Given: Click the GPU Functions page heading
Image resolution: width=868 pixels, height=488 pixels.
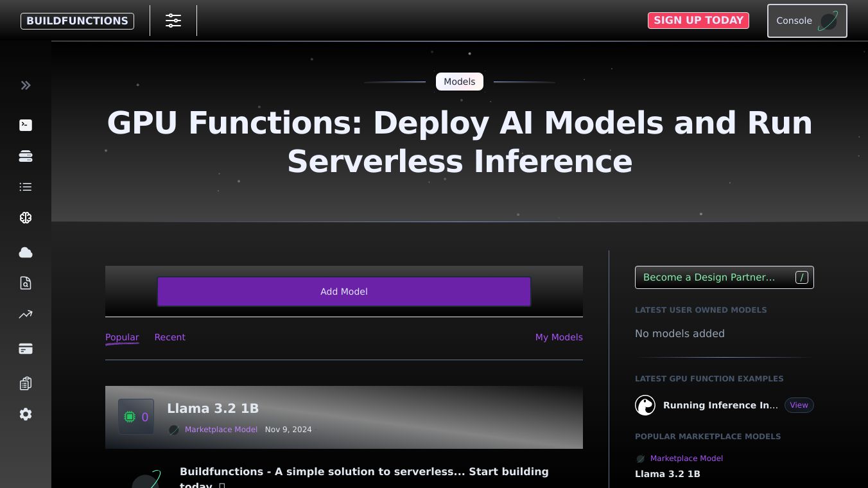Looking at the screenshot, I should click(x=460, y=142).
